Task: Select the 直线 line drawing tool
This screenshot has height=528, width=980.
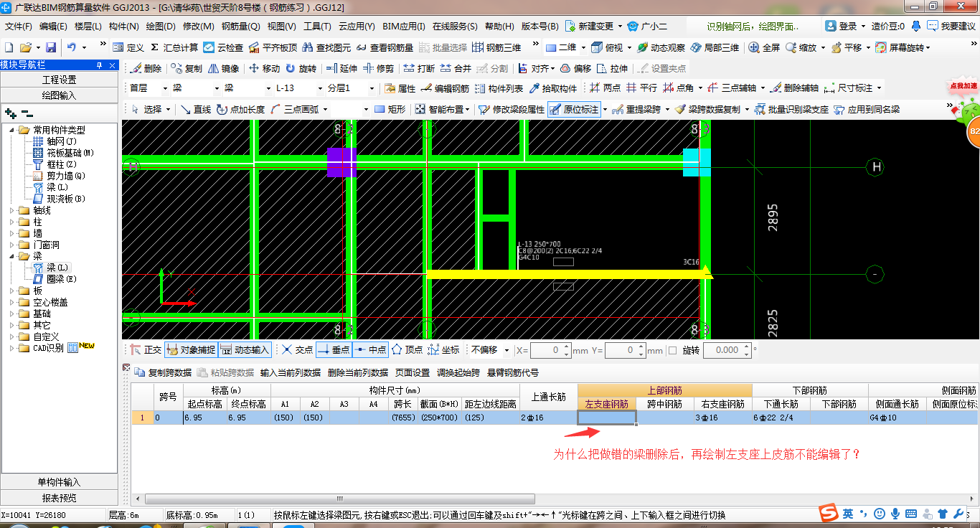Action: click(196, 110)
